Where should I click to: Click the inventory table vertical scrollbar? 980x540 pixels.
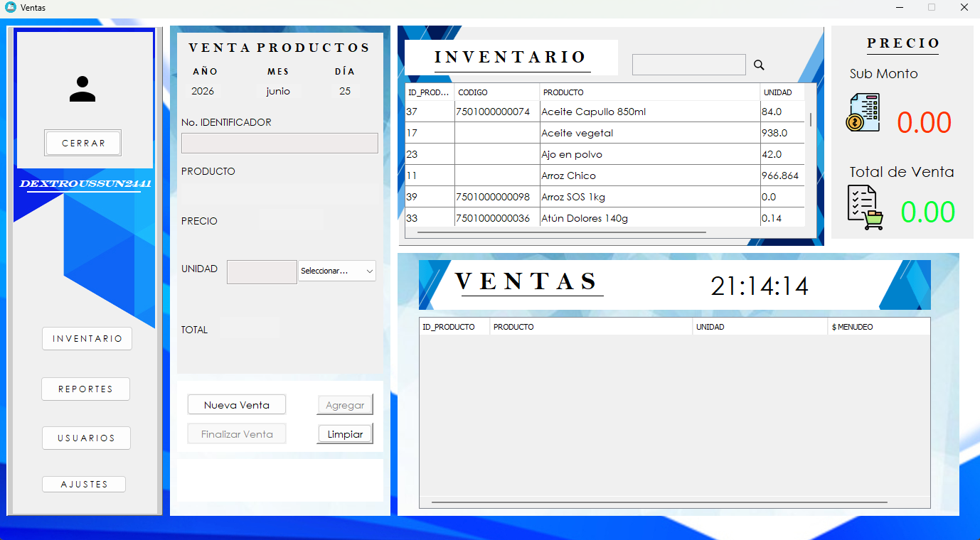(x=811, y=119)
